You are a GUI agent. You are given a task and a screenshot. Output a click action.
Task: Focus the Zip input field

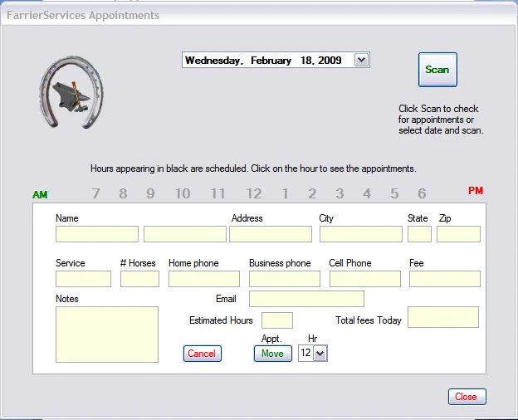coord(458,234)
